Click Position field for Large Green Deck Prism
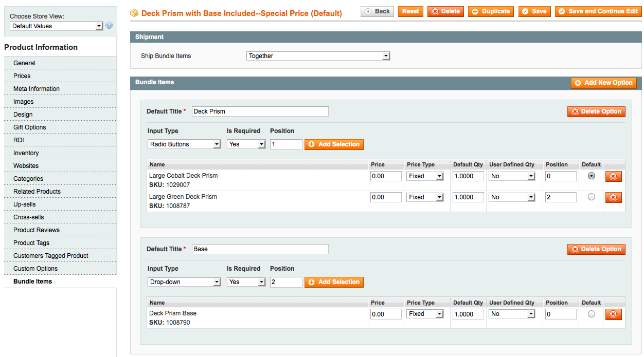This screenshot has width=644, height=357. (561, 197)
